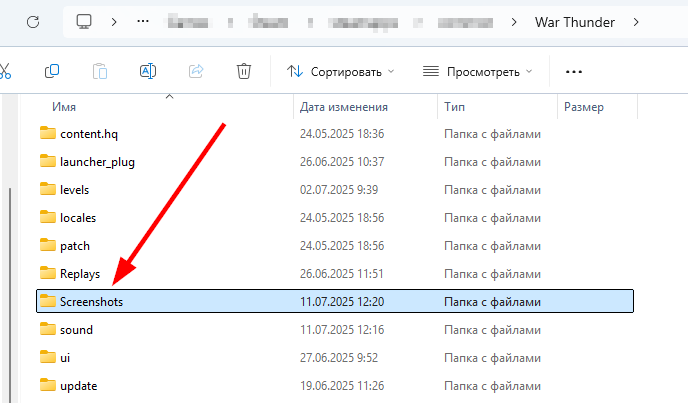Viewport: 688px width, 403px height.
Task: Click date 11.07.2025 12:20
Action: (342, 302)
